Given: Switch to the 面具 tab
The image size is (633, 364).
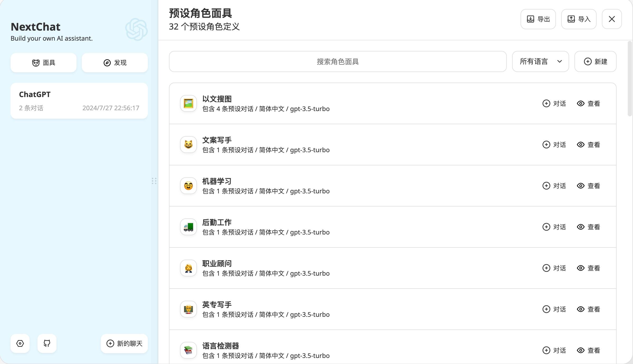Looking at the screenshot, I should [x=44, y=63].
